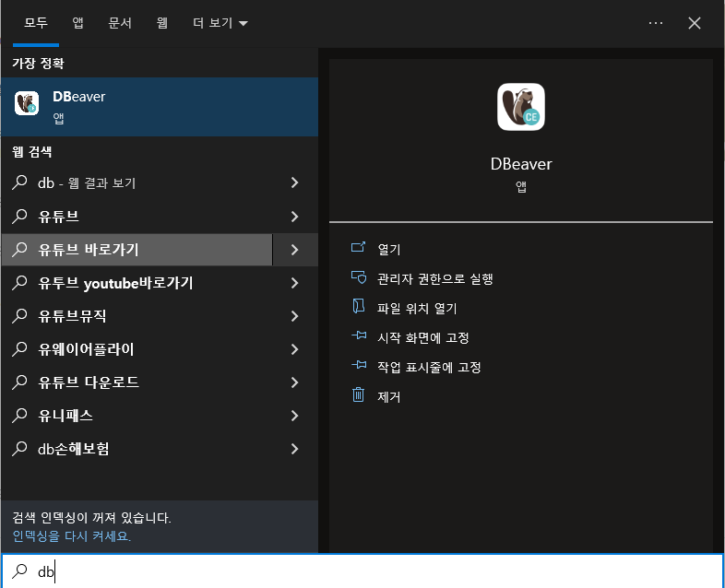Switch to the 웹 tab

[x=161, y=23]
